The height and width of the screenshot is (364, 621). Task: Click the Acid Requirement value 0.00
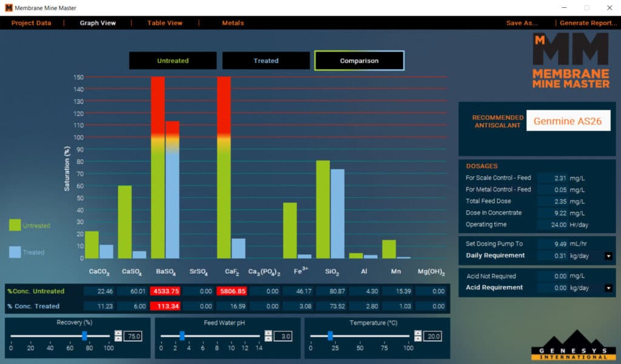pos(552,288)
